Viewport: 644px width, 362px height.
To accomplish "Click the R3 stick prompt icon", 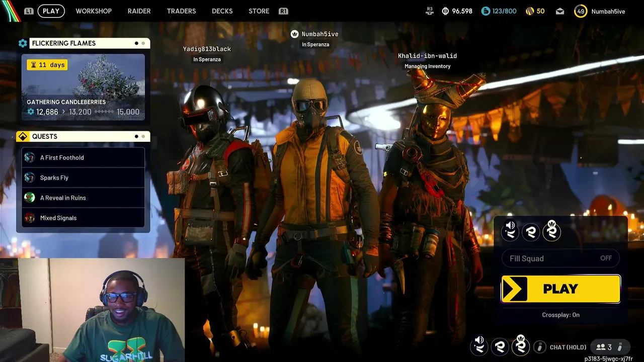I will pos(429,11).
